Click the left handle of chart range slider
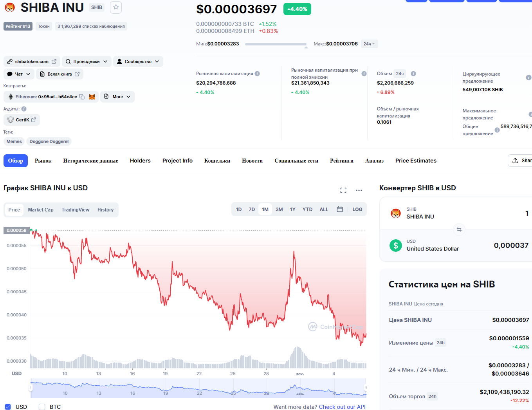 [31, 388]
